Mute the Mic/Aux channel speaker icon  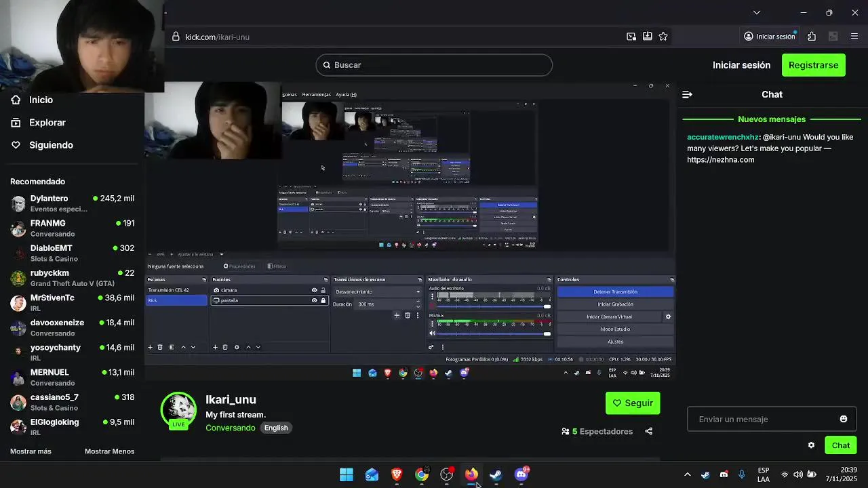431,333
